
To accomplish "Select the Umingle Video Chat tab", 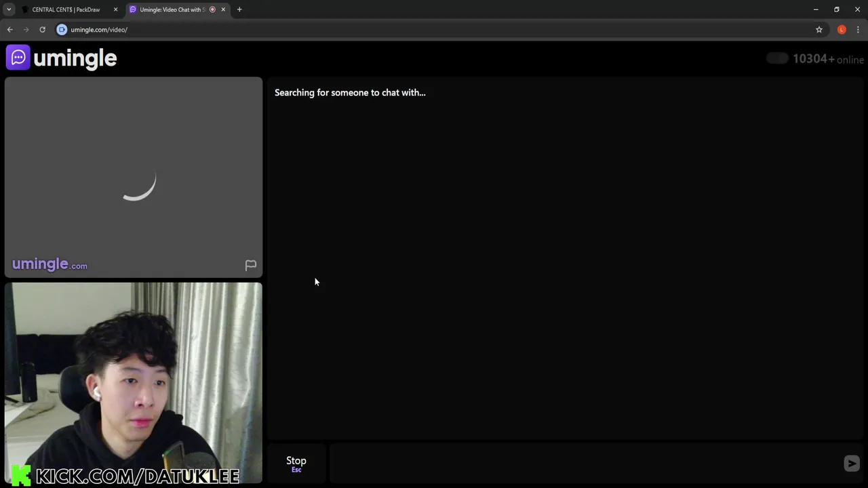I will click(172, 9).
